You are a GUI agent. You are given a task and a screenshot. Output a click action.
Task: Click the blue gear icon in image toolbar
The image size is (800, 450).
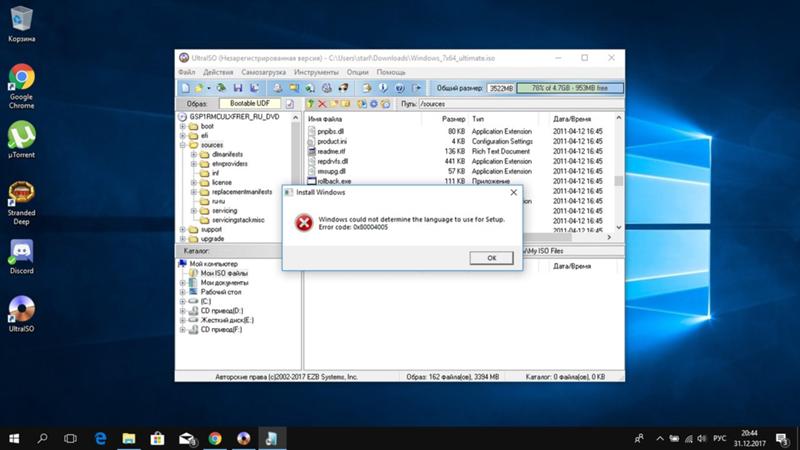(374, 104)
